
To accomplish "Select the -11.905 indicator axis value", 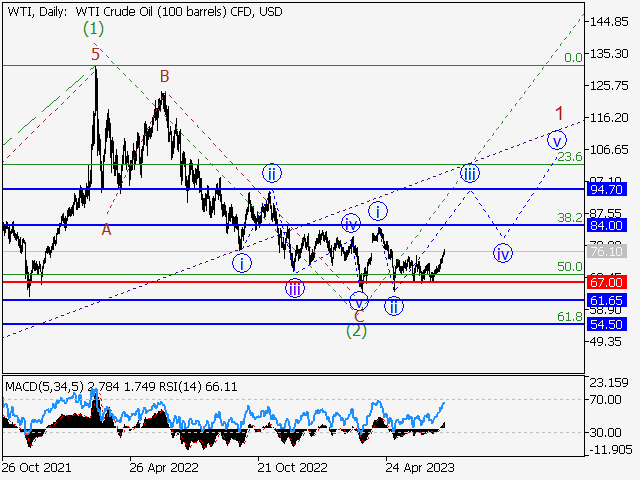I will pos(611,450).
